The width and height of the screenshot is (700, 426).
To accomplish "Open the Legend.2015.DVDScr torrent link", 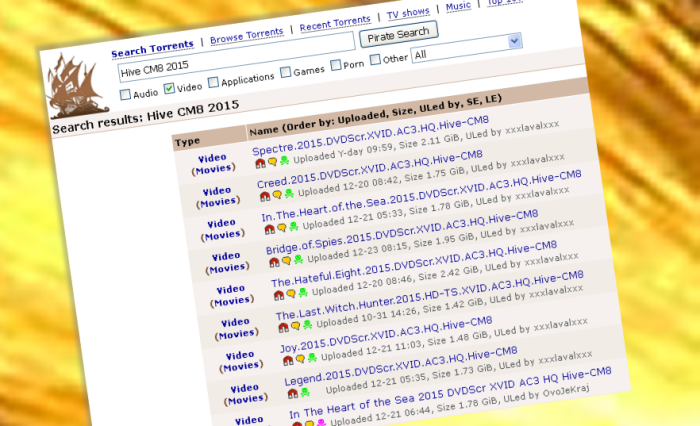I will [400, 366].
